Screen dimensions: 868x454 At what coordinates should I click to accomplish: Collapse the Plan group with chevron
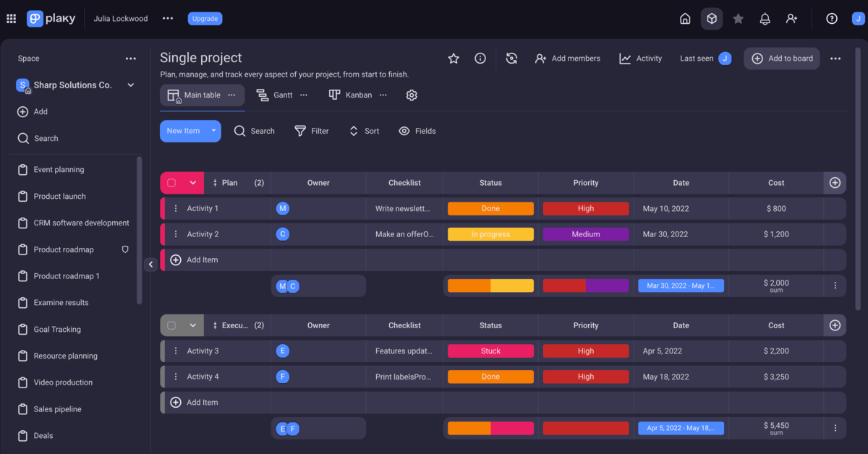point(193,183)
